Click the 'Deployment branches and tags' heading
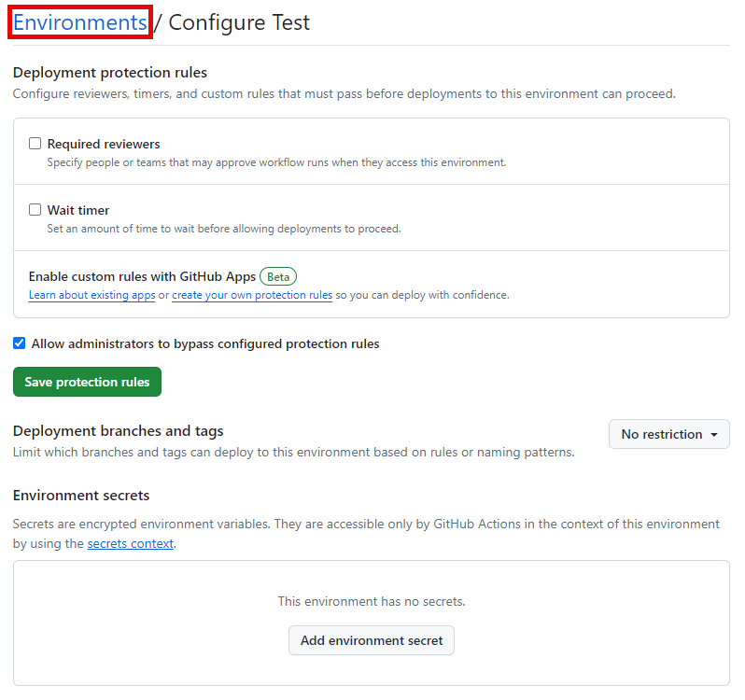Screen dimensions: 745x700 click(x=118, y=430)
